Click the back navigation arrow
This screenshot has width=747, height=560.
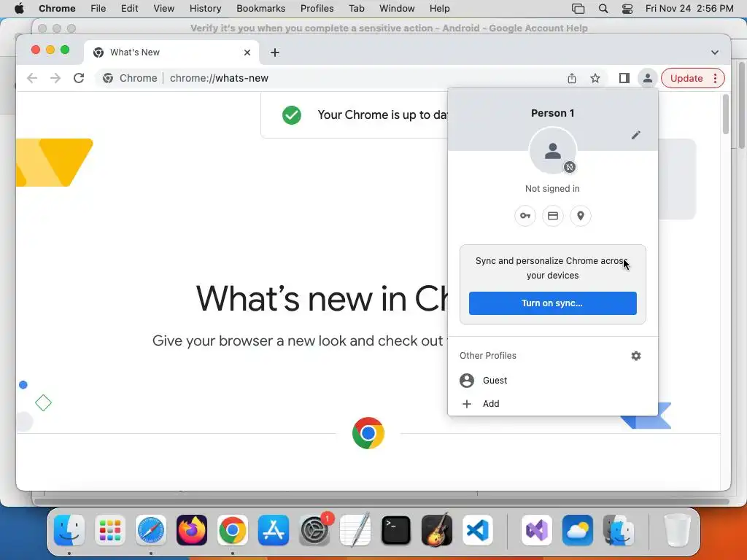32,78
